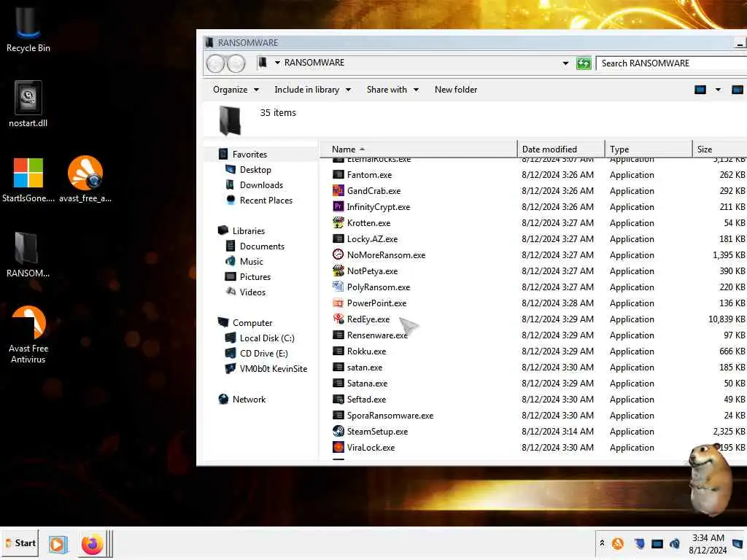Viewport: 747px width, 560px height.
Task: Click the RANSOMWARE address bar path
Action: pyautogui.click(x=314, y=63)
